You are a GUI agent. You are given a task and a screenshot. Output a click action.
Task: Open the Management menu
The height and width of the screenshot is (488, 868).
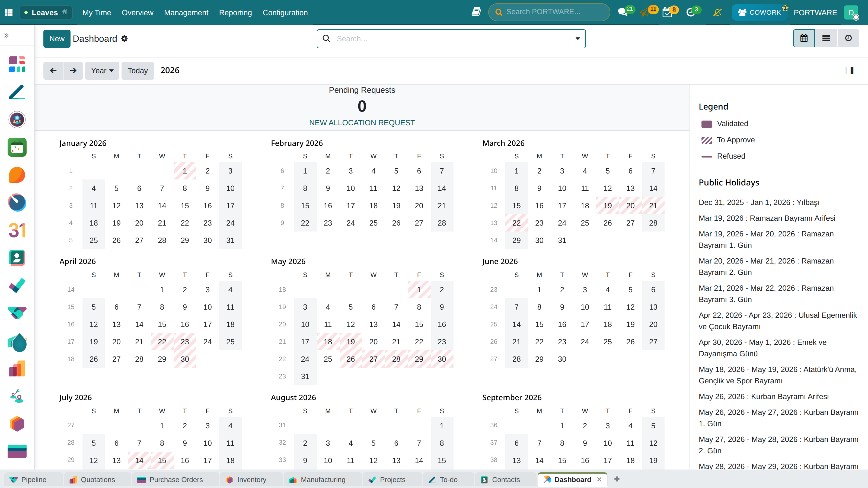point(186,12)
